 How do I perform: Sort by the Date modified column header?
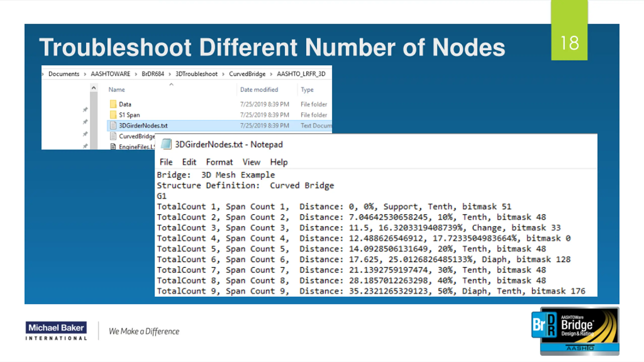(259, 90)
